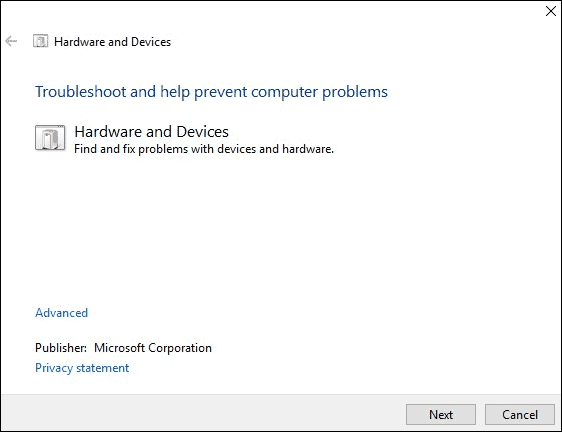Click the blank area above the Advanced link

click(x=280, y=233)
